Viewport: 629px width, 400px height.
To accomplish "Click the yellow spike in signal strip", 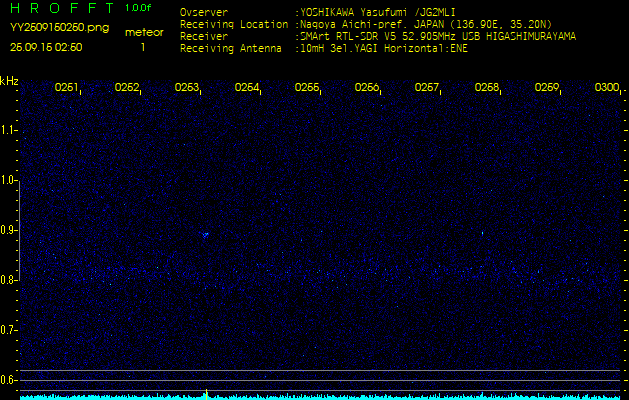I will click(206, 393).
